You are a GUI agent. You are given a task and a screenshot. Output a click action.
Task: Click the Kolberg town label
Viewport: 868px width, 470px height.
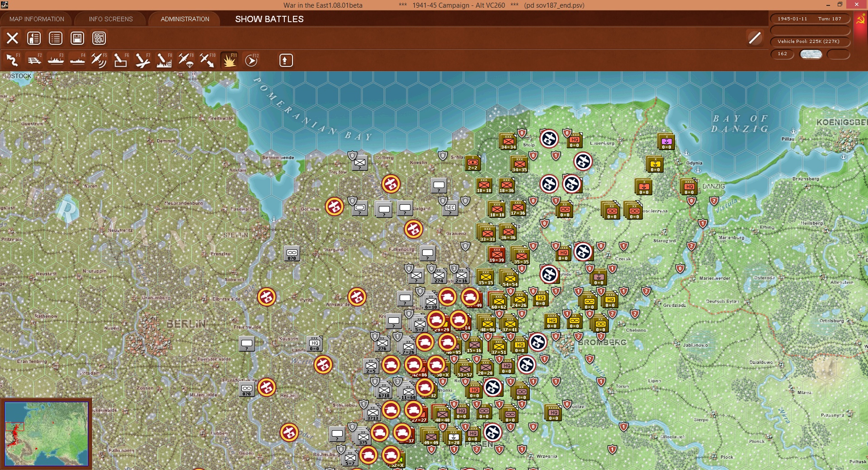385,158
